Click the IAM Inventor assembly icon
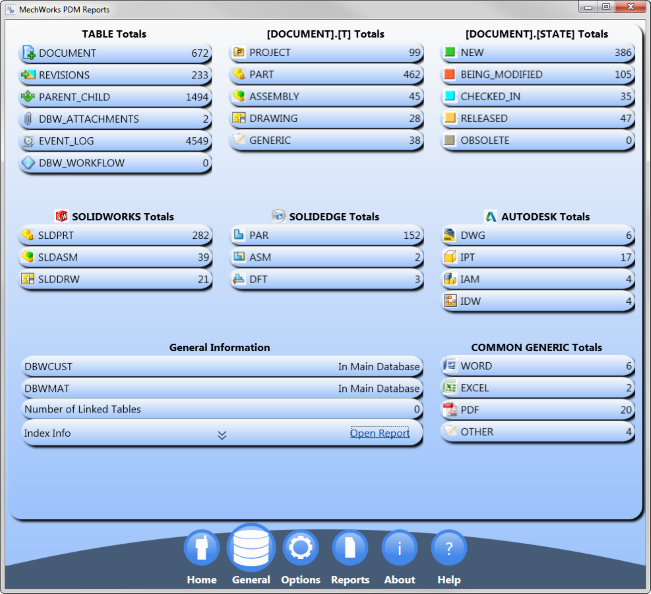This screenshot has width=651, height=594. (x=450, y=279)
